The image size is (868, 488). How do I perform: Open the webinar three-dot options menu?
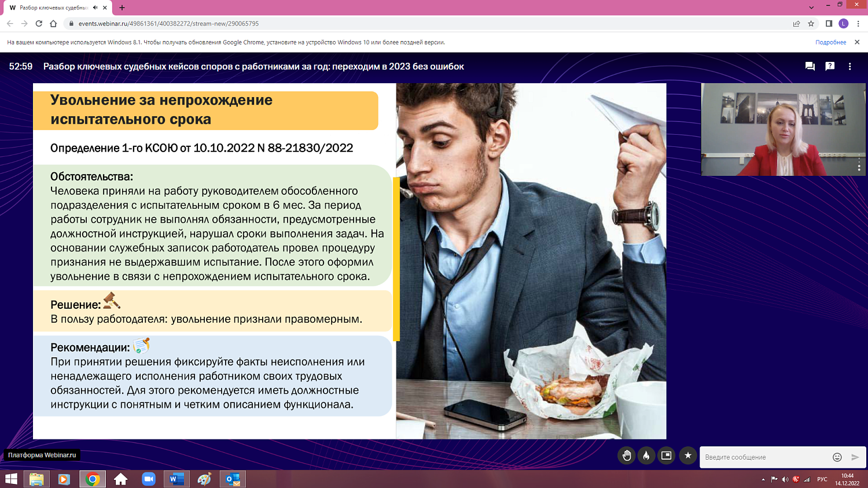pyautogui.click(x=851, y=67)
